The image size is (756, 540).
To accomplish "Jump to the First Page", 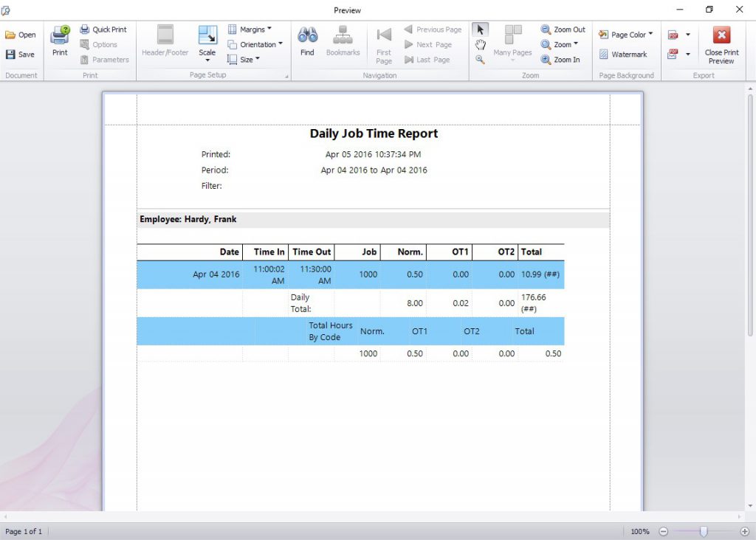I will click(x=383, y=44).
